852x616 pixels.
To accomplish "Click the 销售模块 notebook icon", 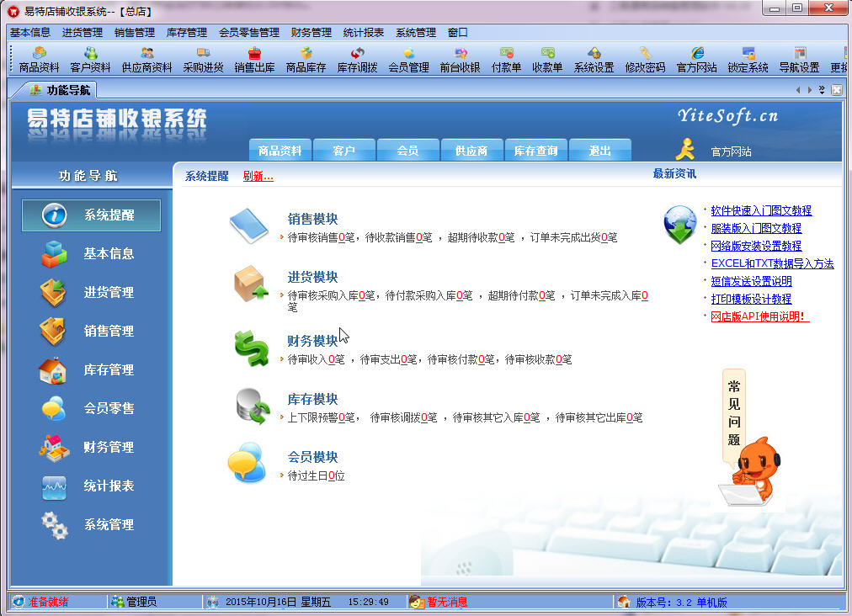I will [x=249, y=226].
